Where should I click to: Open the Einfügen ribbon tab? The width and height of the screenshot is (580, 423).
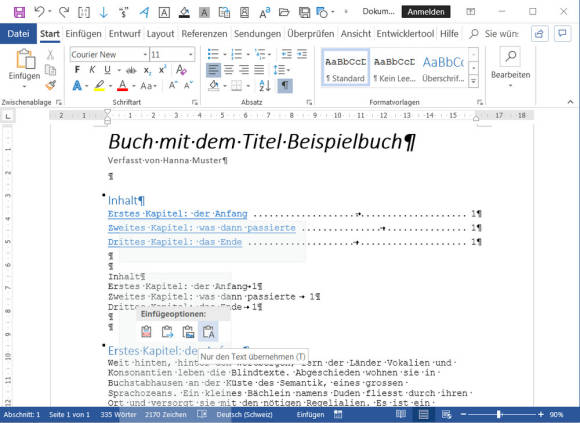pos(83,34)
